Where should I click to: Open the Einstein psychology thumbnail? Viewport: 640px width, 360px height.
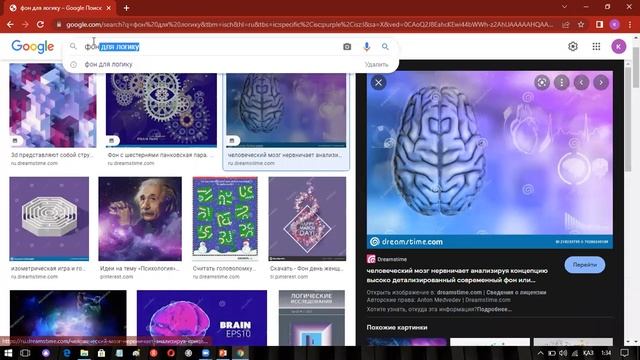(x=140, y=219)
